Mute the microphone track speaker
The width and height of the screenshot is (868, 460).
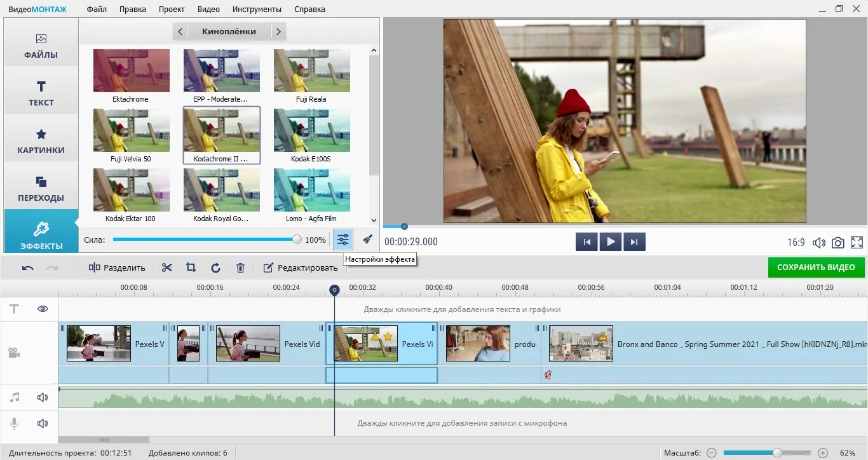tap(43, 423)
